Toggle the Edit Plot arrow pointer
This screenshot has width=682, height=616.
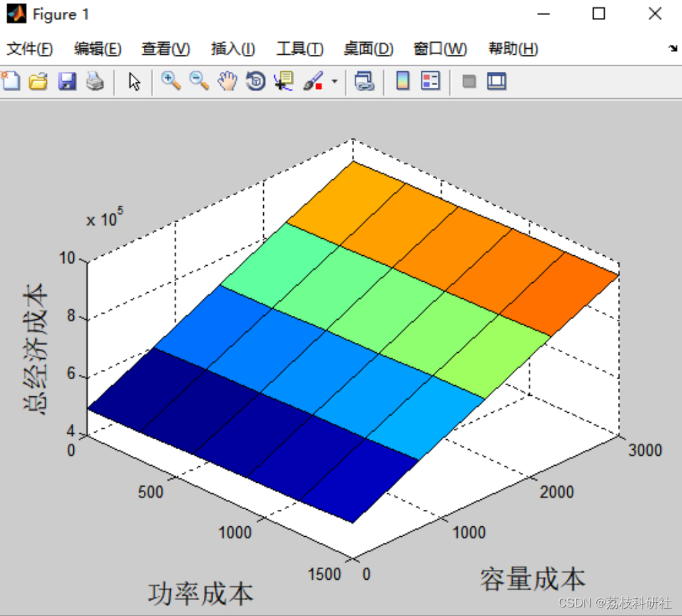135,81
